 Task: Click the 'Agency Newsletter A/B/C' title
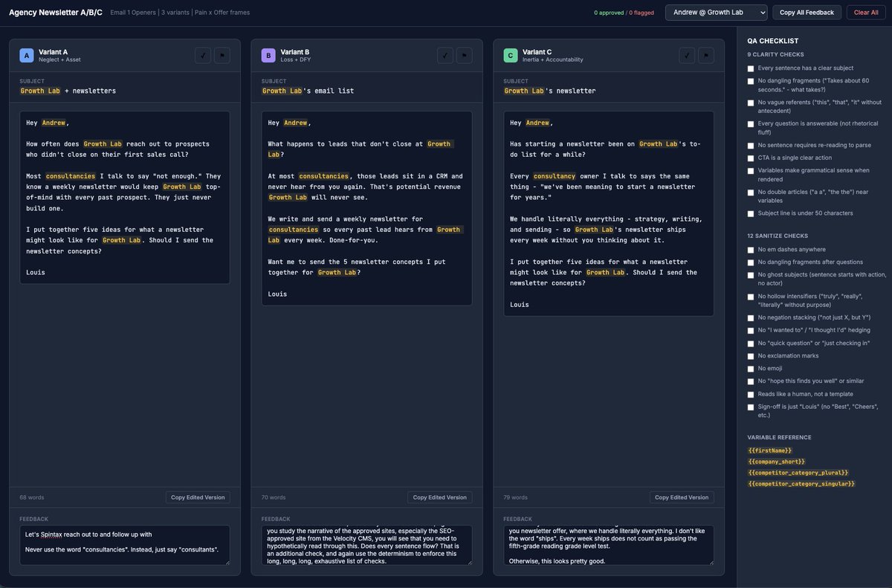click(56, 13)
